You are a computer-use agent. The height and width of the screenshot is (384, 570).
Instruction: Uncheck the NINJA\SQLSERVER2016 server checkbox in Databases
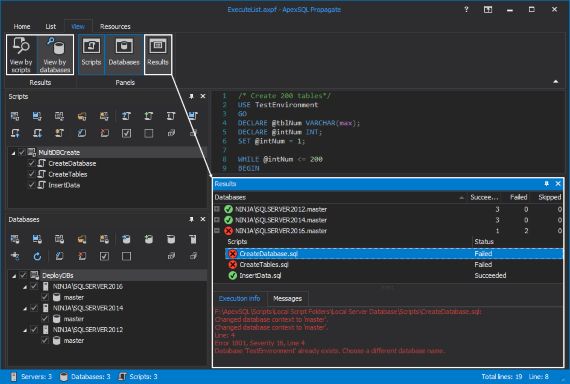pyautogui.click(x=34, y=287)
